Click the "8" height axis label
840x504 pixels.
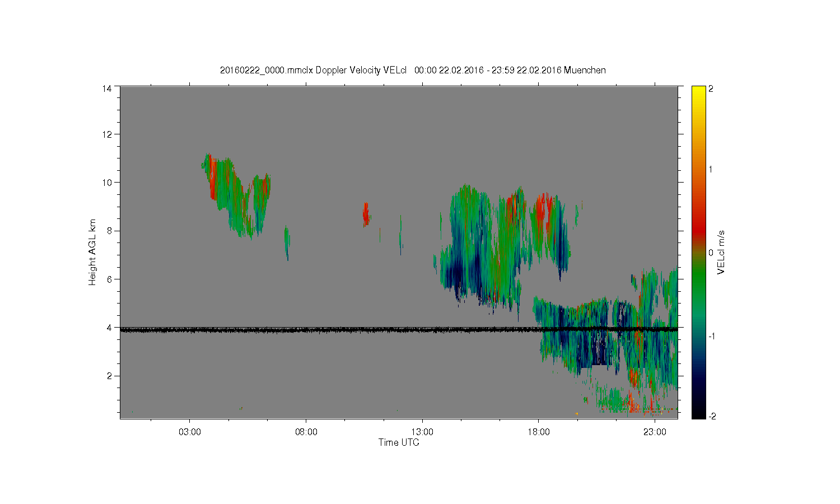pos(109,231)
